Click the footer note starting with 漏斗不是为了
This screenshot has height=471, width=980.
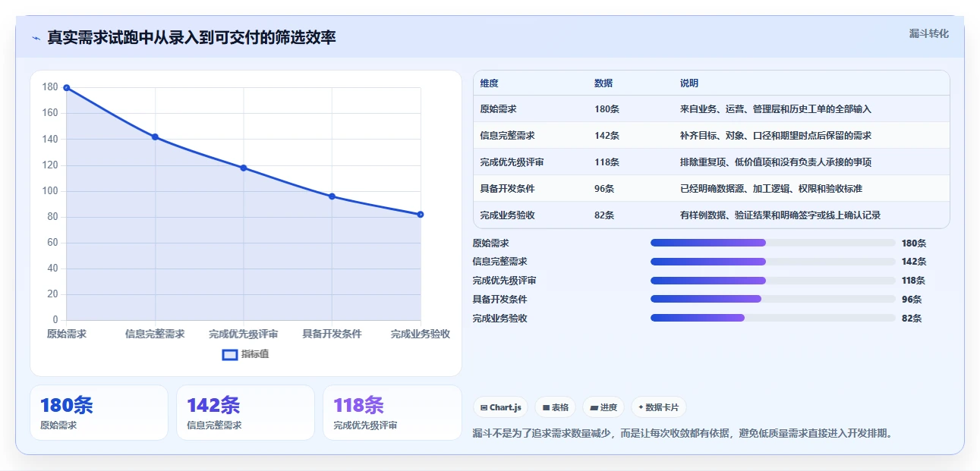tap(682, 434)
